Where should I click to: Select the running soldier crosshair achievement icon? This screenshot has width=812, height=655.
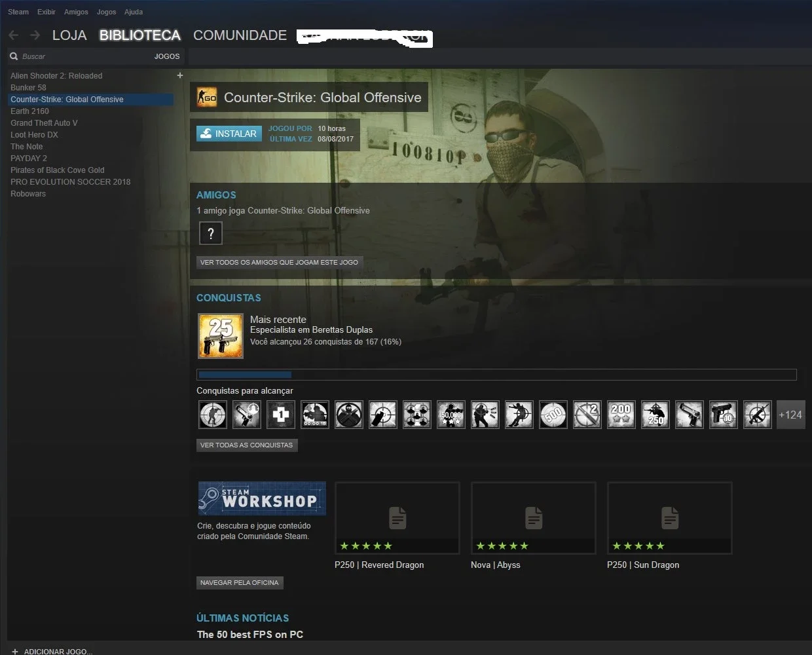pyautogui.click(x=519, y=415)
